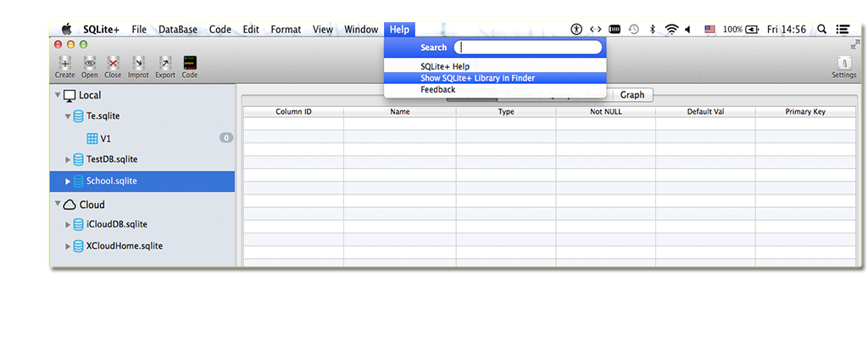868x348 pixels.
Task: Open the Code toolbar icon
Action: point(190,63)
